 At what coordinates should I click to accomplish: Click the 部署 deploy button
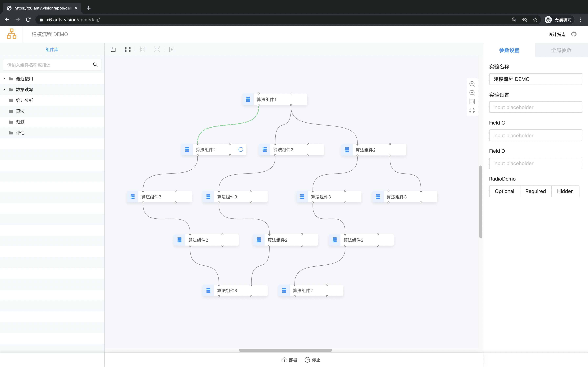coord(289,359)
